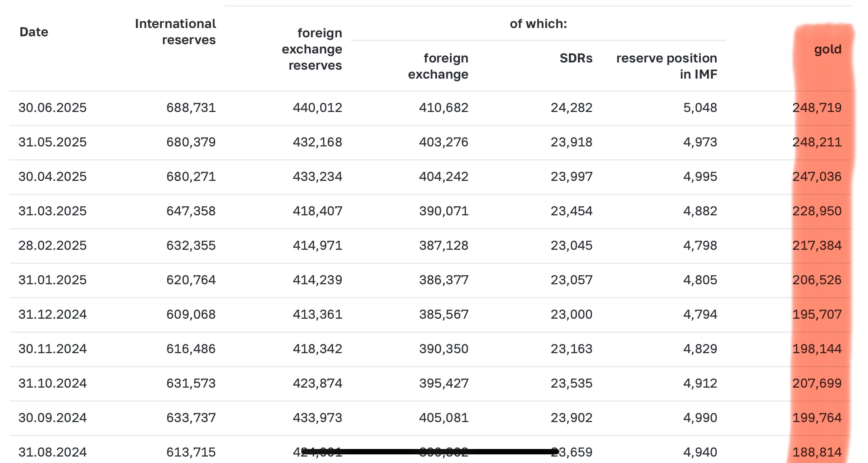Click international reserves value 613,715
The height and width of the screenshot is (463, 868).
pyautogui.click(x=191, y=452)
